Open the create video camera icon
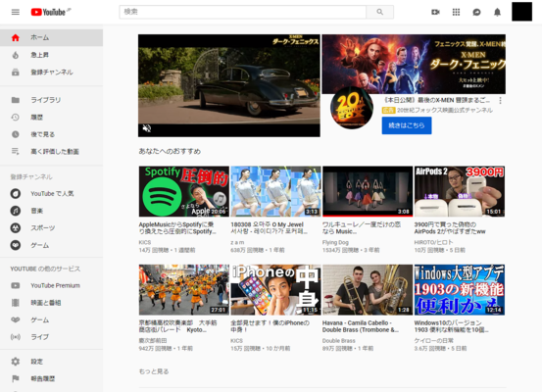542x392 pixels. [435, 12]
